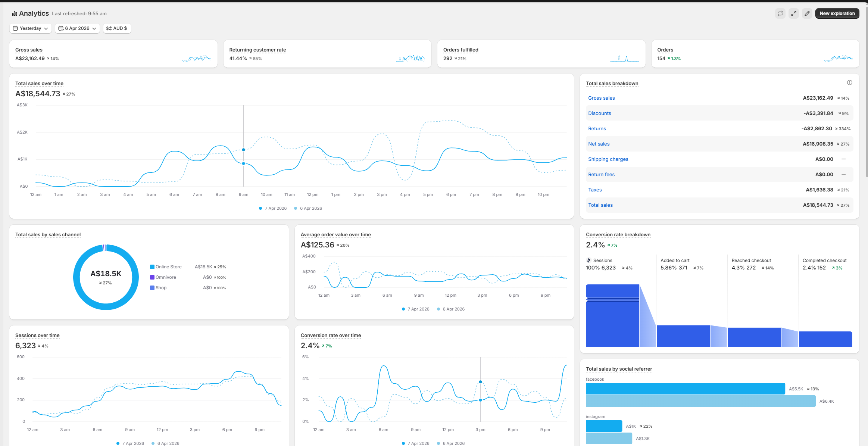Open the Yesterday date range dropdown
This screenshot has width=868, height=446.
(x=31, y=28)
